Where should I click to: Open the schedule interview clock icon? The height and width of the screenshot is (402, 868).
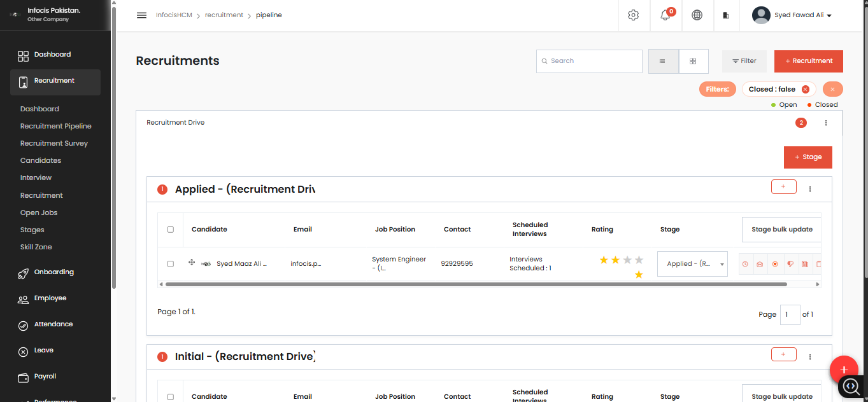coord(745,264)
